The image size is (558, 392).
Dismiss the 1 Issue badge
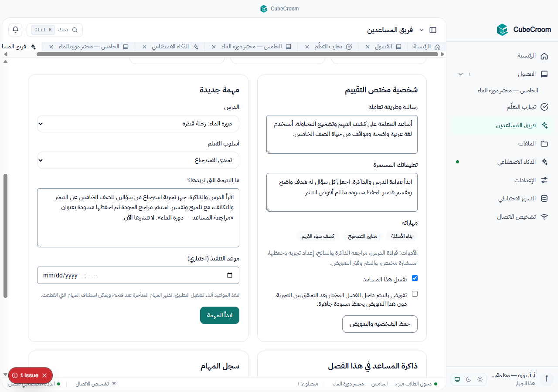coord(44,375)
